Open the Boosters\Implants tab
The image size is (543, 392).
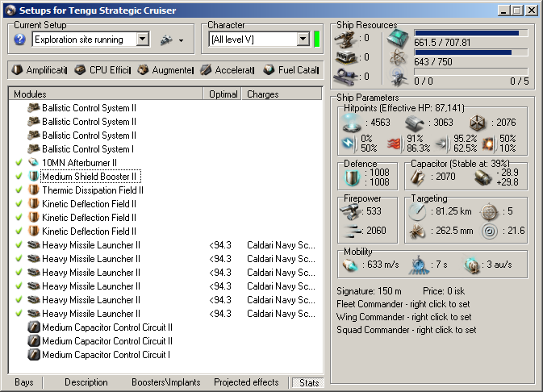[166, 382]
